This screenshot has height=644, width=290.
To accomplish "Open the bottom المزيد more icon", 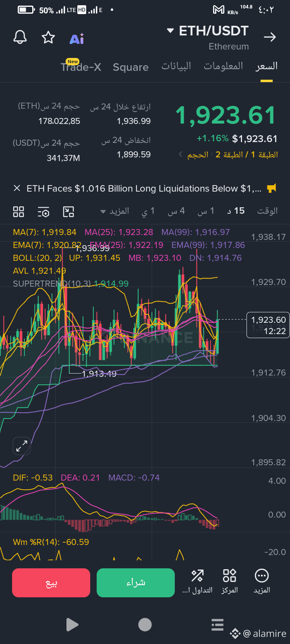I will coord(262,582).
